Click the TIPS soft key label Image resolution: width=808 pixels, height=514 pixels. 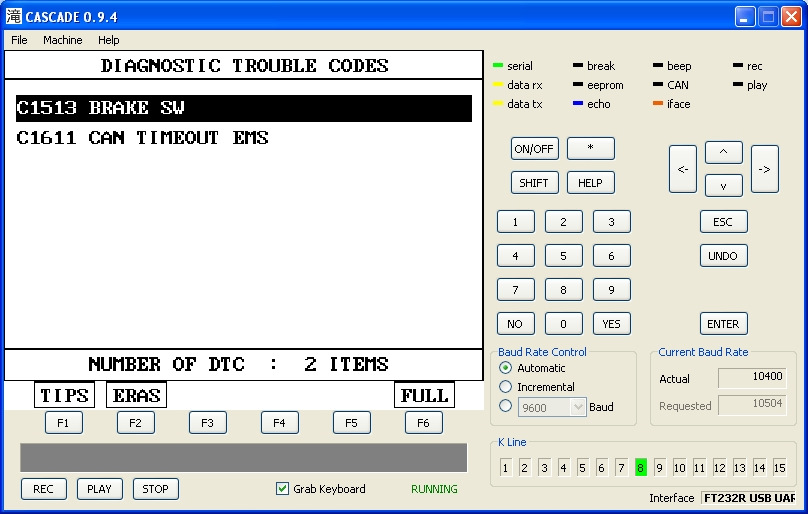click(64, 395)
